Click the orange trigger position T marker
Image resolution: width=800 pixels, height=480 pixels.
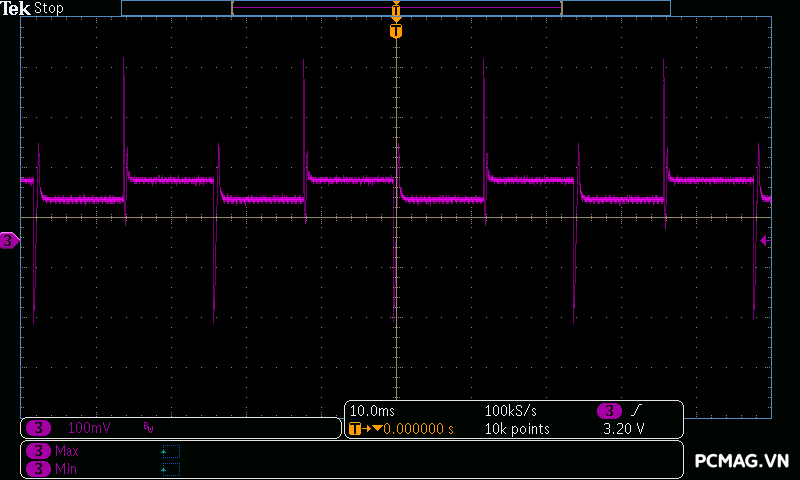(x=396, y=31)
